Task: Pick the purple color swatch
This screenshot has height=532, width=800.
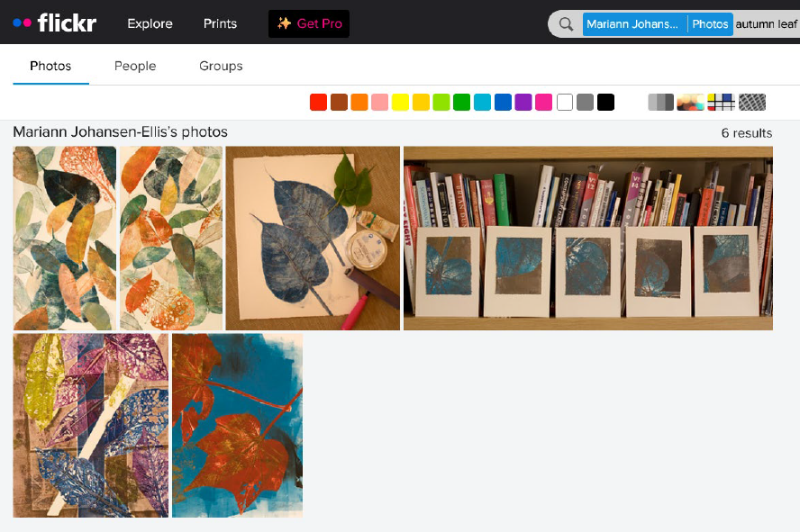Action: (523, 103)
